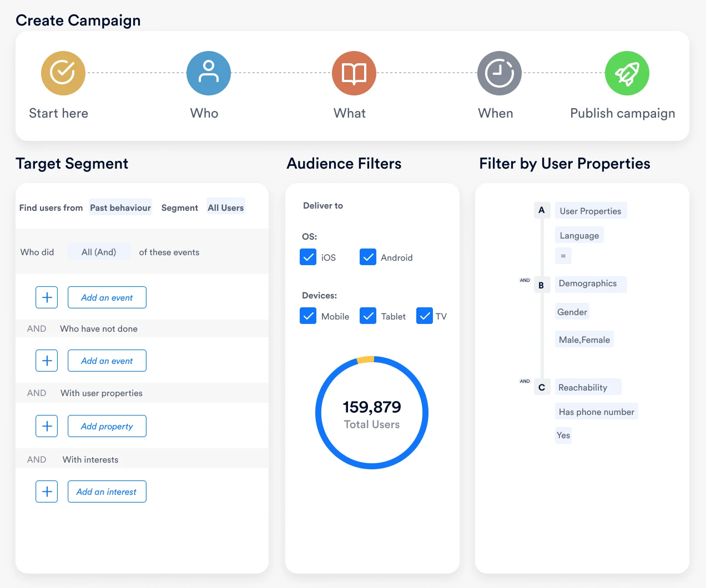
Task: Open the Gender property selector
Action: click(x=572, y=312)
